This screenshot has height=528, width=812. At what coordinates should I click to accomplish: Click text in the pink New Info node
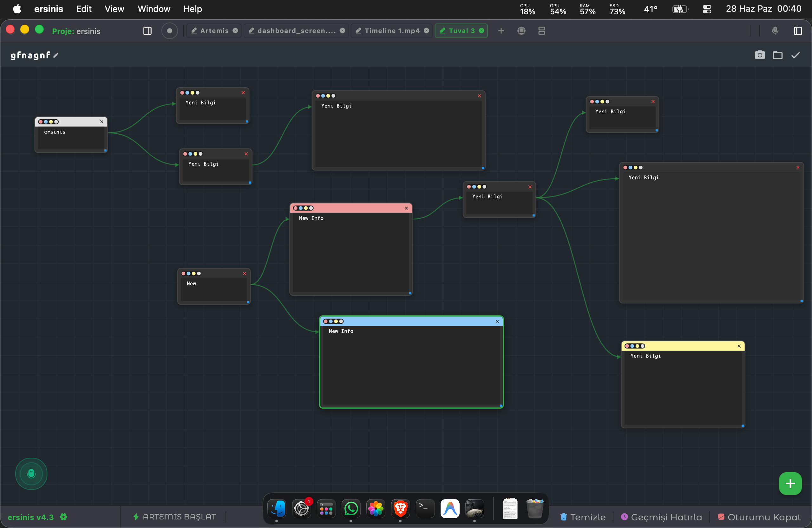[311, 218]
